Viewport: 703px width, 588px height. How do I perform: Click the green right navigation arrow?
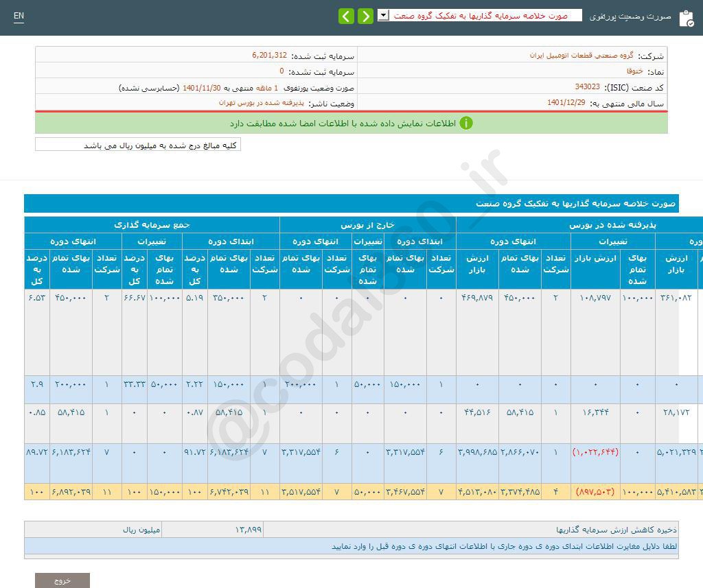pyautogui.click(x=365, y=15)
